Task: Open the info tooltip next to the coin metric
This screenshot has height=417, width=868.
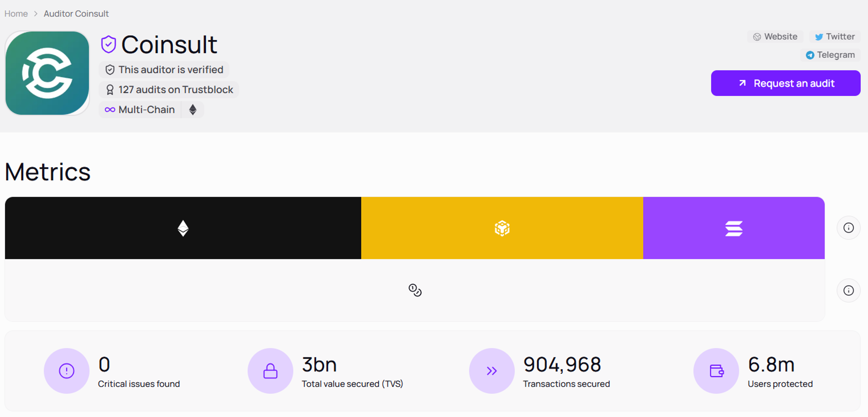Action: tap(849, 290)
